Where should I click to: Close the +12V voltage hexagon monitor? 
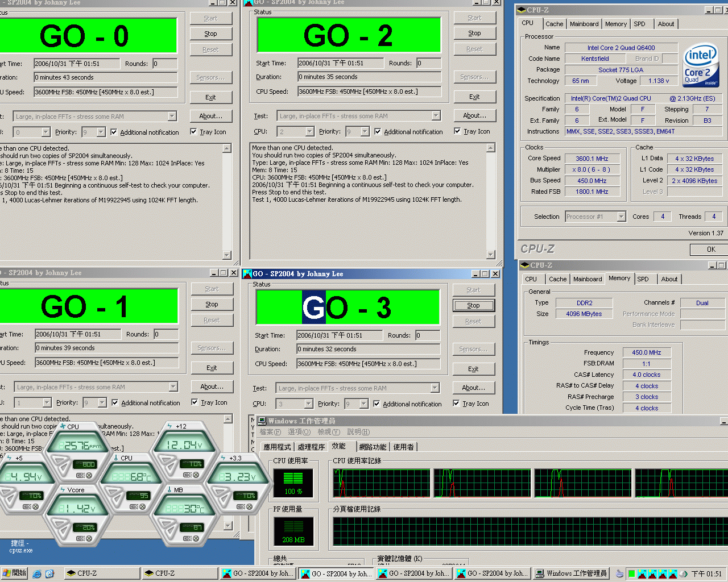tap(195, 475)
